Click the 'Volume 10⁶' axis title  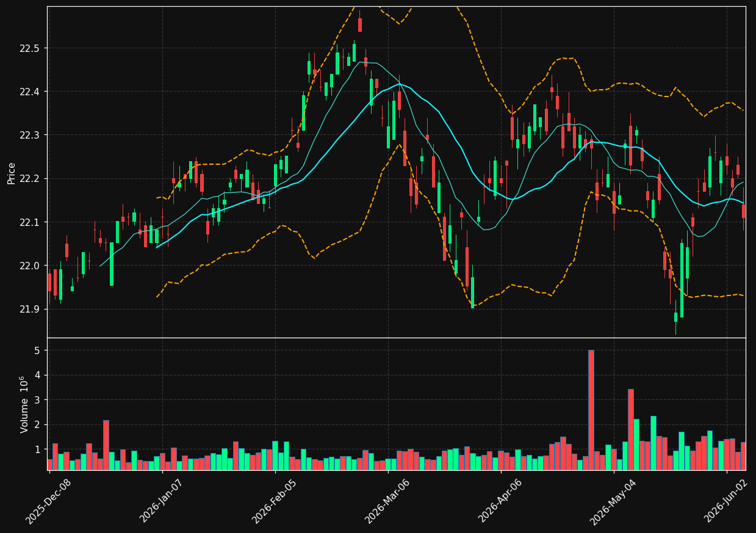pos(24,404)
